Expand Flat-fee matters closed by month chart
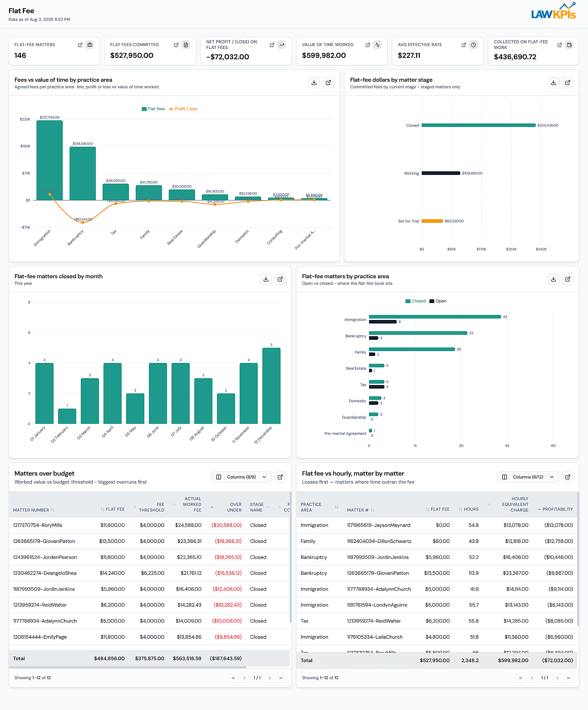Screen dimensions: 588x710 coord(280,279)
